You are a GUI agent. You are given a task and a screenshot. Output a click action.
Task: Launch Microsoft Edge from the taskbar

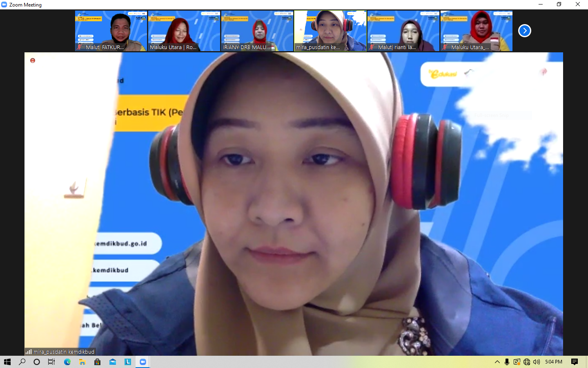[x=67, y=362]
